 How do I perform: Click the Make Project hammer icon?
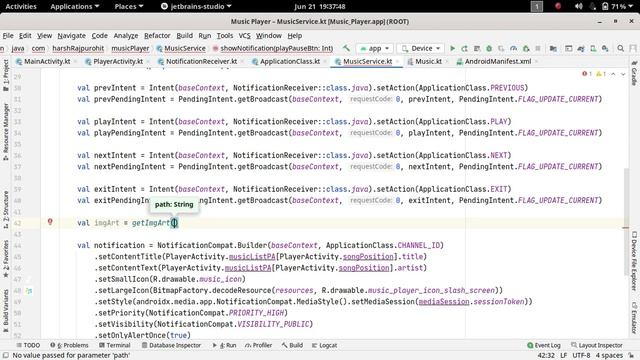click(x=346, y=48)
